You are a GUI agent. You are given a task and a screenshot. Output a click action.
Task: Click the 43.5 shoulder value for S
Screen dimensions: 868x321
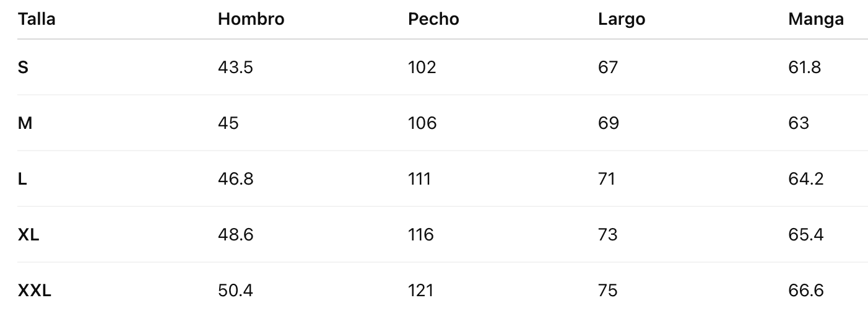tap(235, 67)
